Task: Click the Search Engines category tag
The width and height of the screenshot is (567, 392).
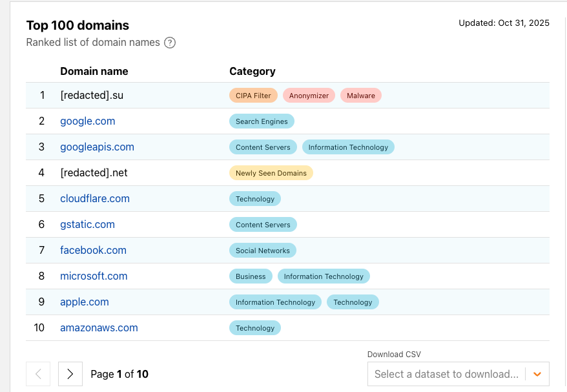Action: tap(262, 121)
